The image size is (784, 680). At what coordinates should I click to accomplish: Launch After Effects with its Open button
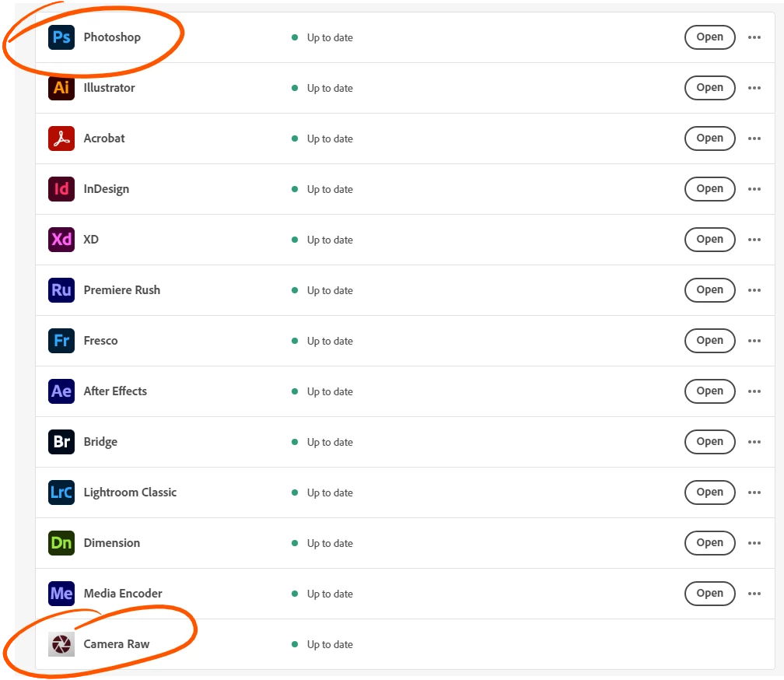pyautogui.click(x=709, y=391)
